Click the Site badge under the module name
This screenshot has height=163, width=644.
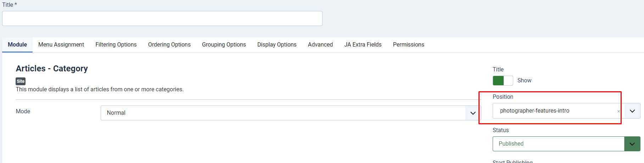point(21,81)
